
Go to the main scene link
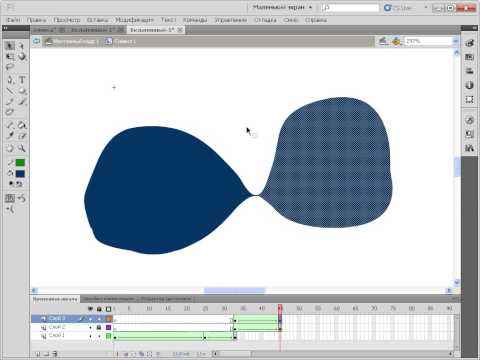click(x=71, y=41)
